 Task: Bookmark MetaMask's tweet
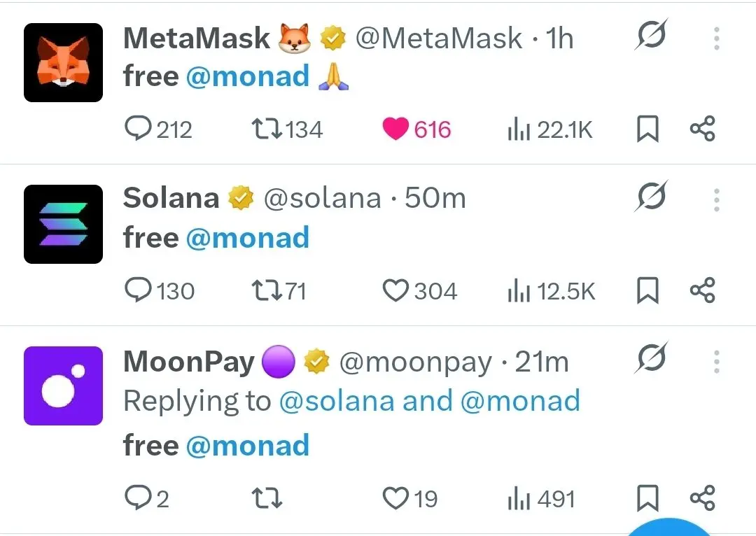[x=647, y=129]
